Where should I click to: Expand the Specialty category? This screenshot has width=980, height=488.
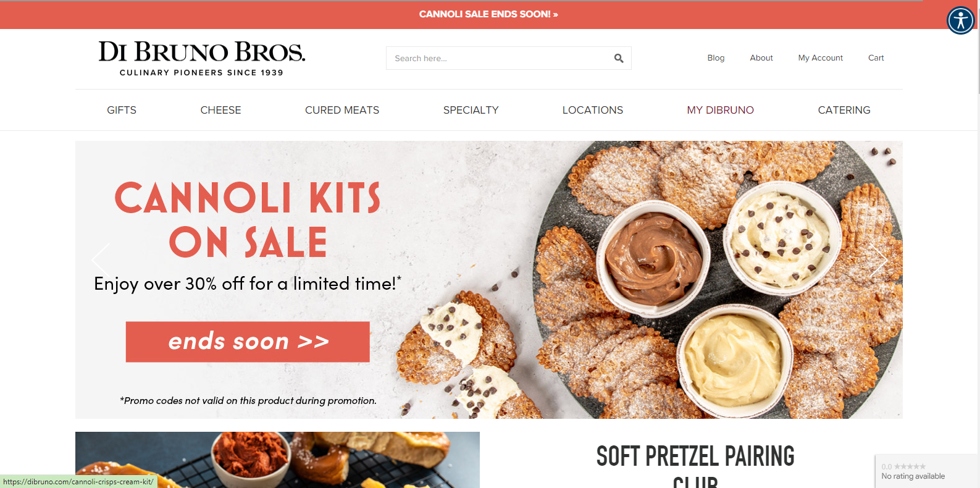tap(471, 110)
